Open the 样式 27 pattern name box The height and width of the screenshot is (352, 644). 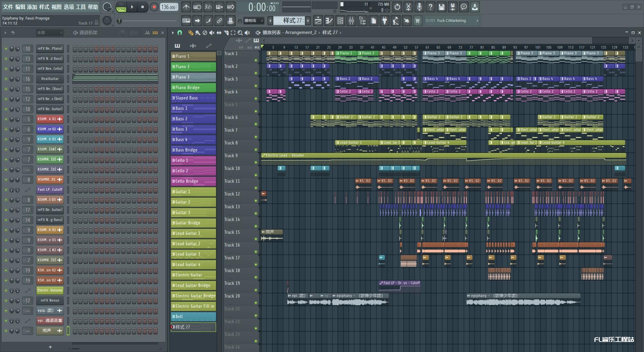tap(290, 20)
